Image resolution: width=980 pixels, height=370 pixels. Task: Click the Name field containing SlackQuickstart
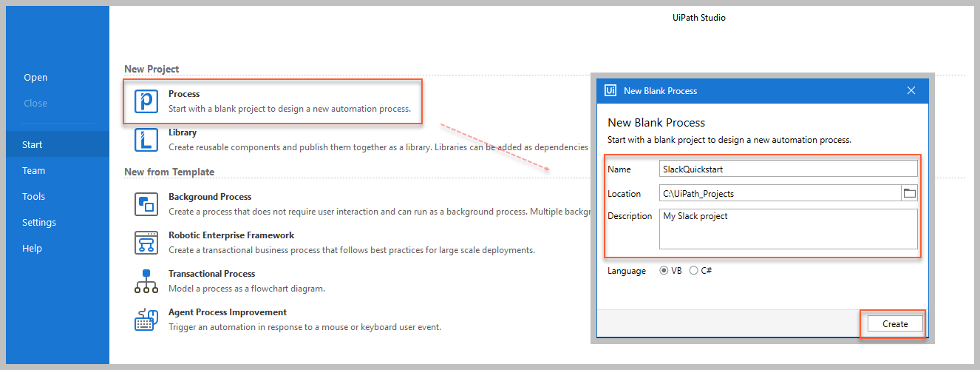coord(789,169)
